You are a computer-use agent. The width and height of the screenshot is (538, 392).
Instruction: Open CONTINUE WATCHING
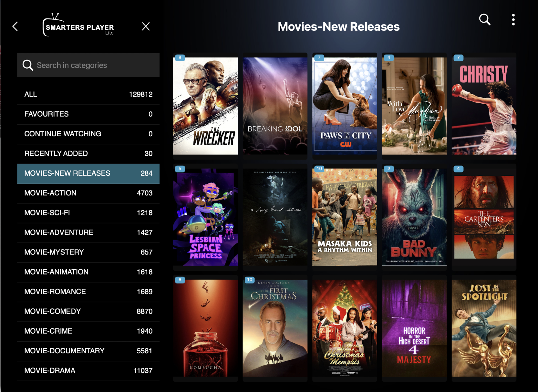tap(88, 133)
